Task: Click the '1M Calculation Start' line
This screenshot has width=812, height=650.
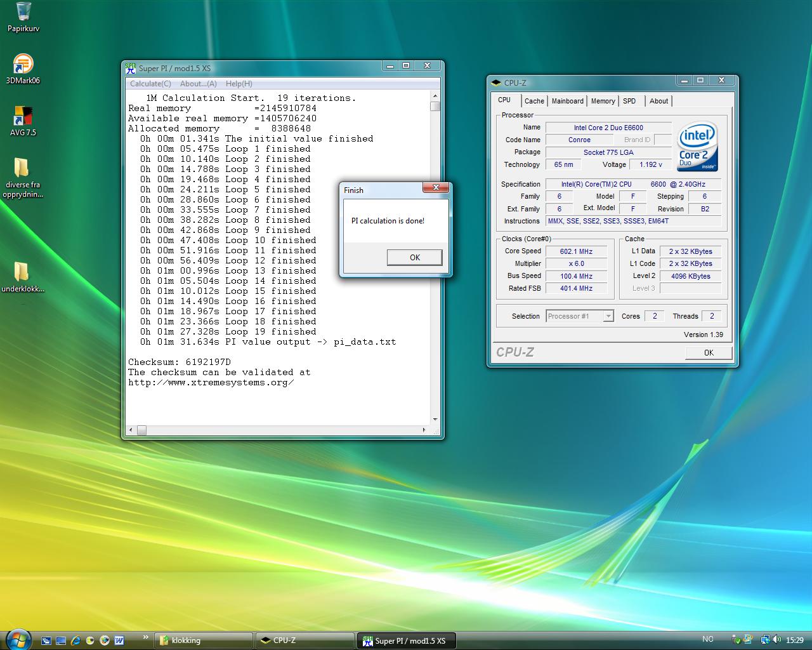Action: coord(251,98)
